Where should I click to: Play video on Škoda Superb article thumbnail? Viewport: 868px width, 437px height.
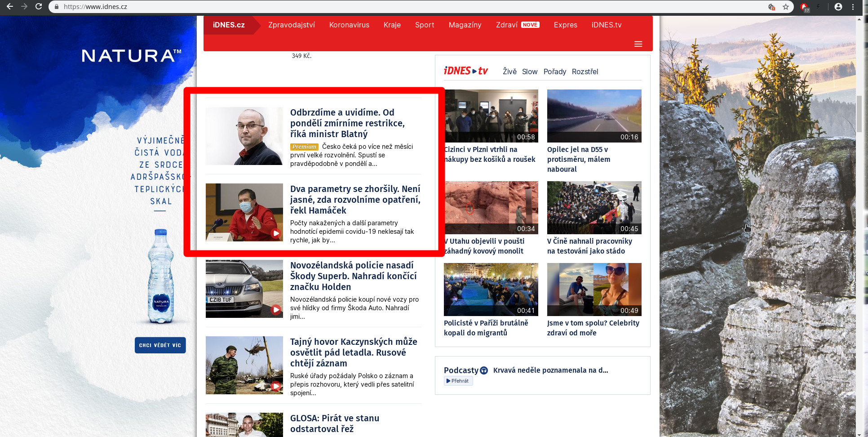276,309
